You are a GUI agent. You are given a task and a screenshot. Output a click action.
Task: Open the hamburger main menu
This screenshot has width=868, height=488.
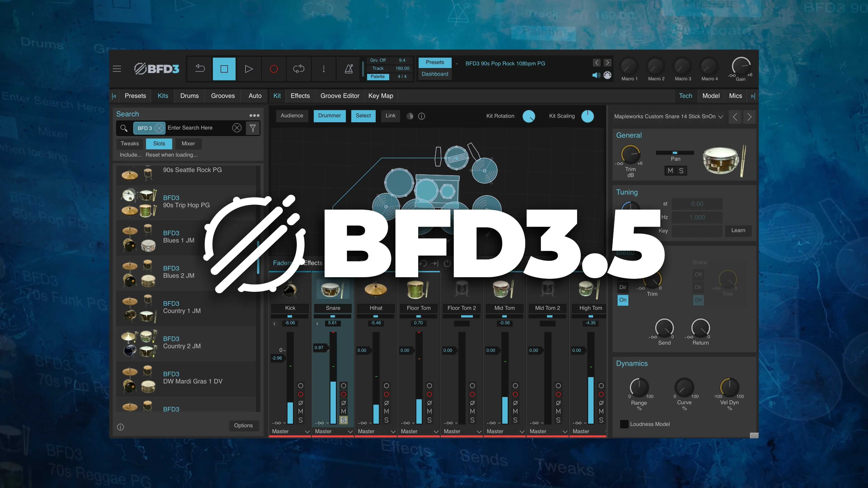117,69
